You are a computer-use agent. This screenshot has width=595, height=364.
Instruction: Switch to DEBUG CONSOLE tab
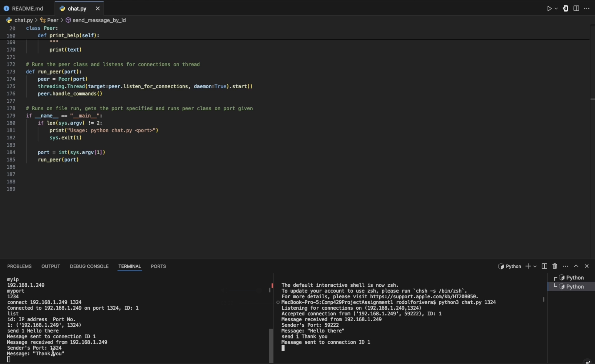coord(89,266)
